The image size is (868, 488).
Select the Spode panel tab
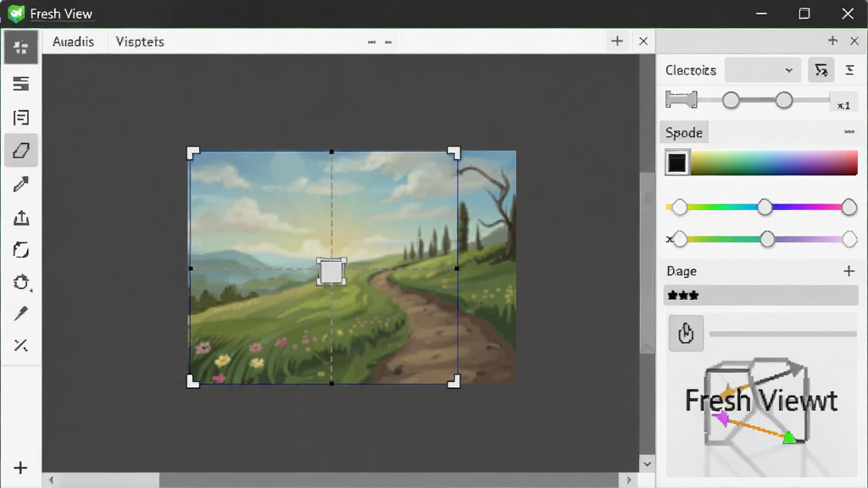[684, 133]
